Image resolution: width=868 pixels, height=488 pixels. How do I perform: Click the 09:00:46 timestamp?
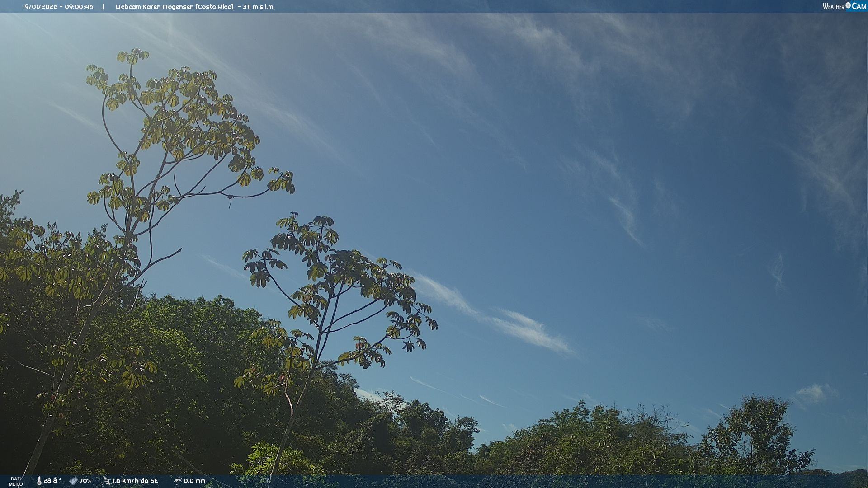click(x=79, y=7)
